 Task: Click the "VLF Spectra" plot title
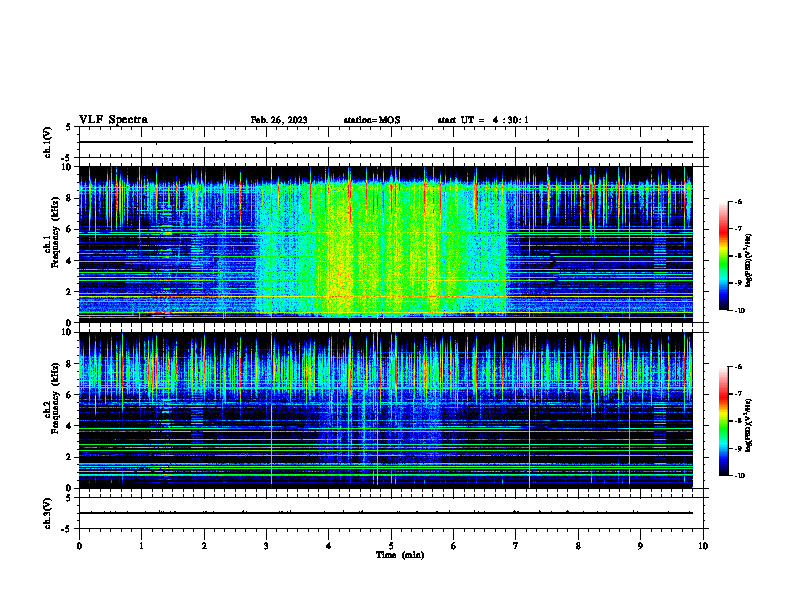113,119
